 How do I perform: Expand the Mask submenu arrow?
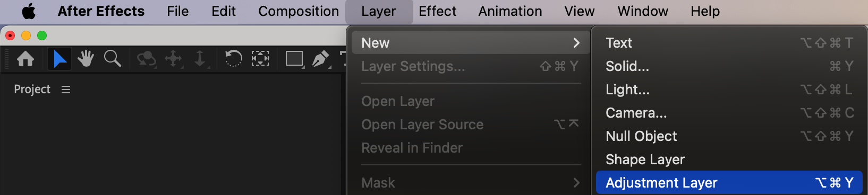click(576, 183)
